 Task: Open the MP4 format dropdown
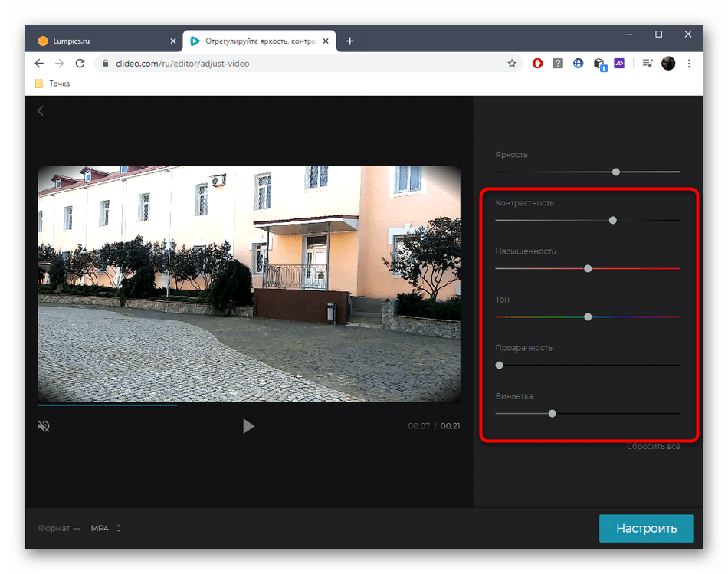tap(106, 528)
